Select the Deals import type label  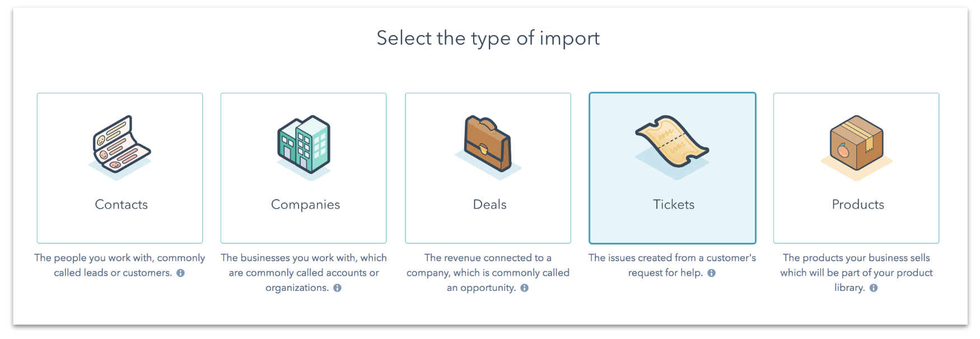point(489,205)
